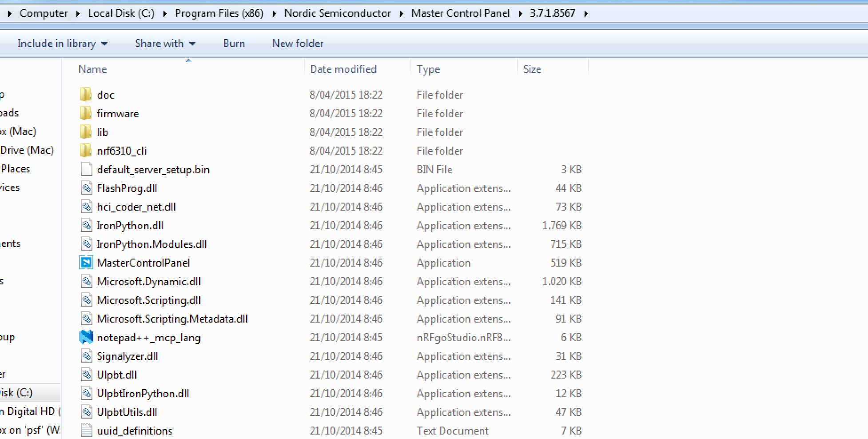Select the file name hci_coder_net.dll
Viewport: 868px width, 439px height.
click(136, 207)
